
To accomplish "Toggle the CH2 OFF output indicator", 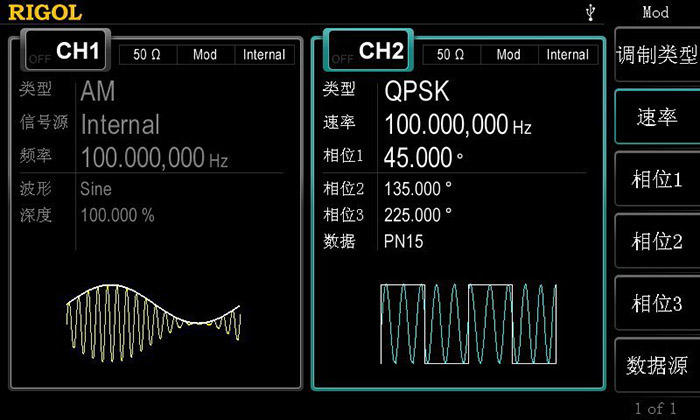I will [342, 58].
